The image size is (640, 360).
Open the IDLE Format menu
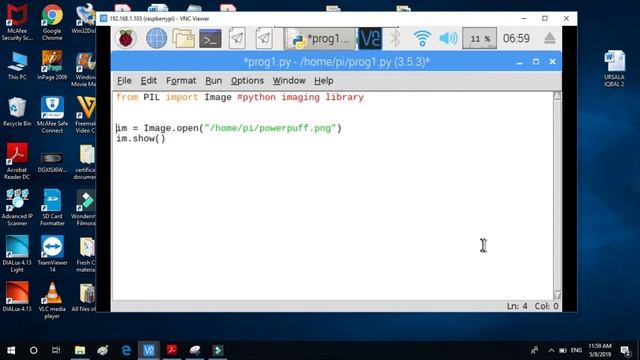[x=181, y=81]
